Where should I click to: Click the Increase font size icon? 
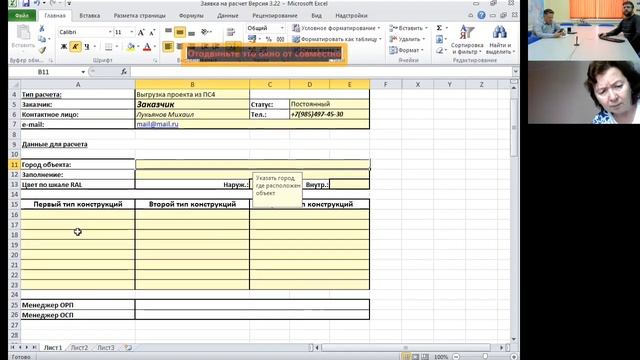point(141,32)
